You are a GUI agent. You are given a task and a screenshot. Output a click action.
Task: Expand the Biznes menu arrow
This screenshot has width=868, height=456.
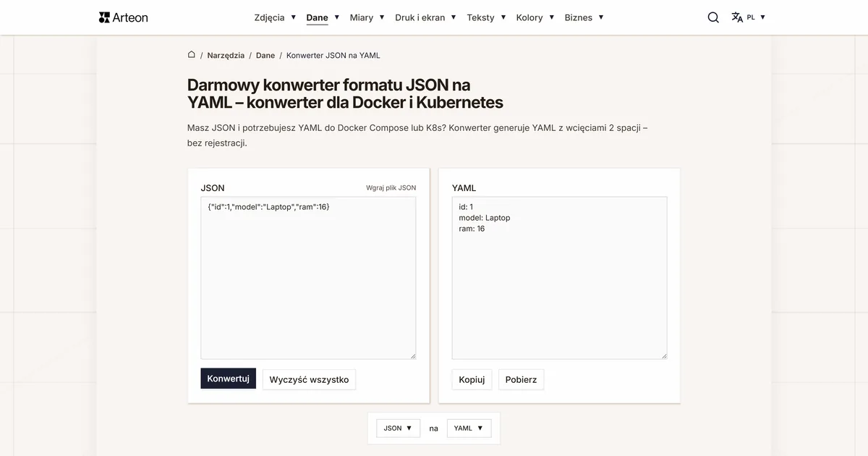coord(601,17)
